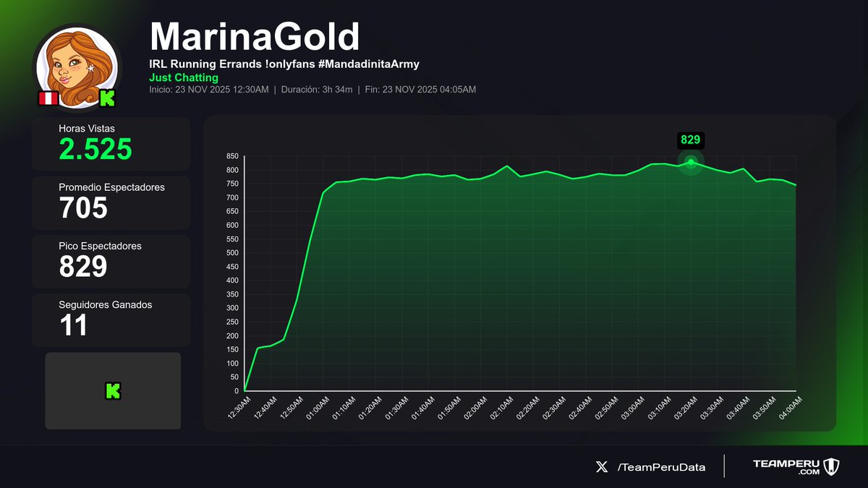This screenshot has width=868, height=488.
Task: Click the 11 followers gained value
Action: (x=73, y=325)
